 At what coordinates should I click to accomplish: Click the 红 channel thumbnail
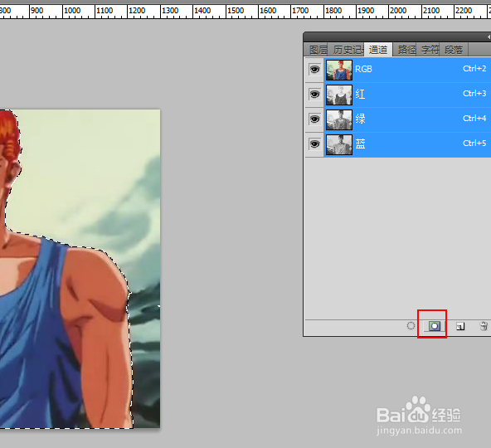point(339,95)
